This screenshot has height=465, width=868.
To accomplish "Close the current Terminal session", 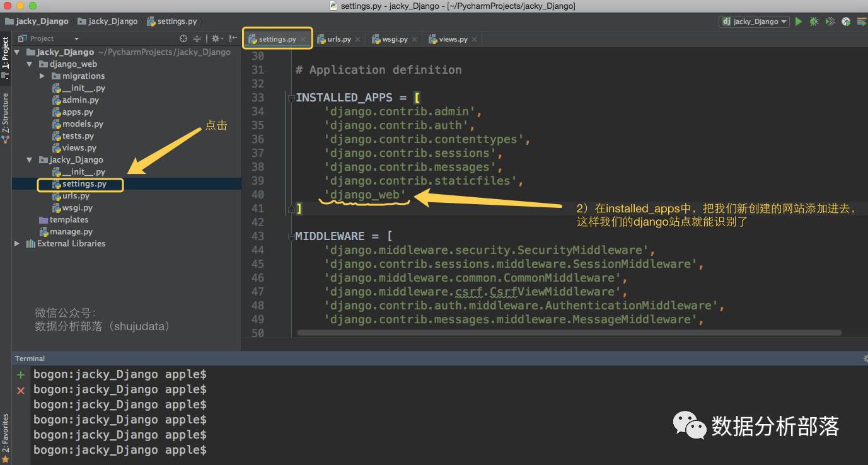I will (x=20, y=391).
